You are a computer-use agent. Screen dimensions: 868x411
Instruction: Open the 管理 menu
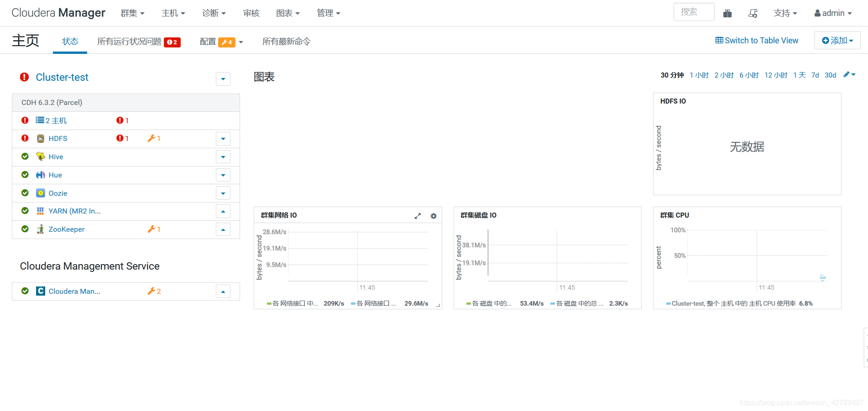click(x=329, y=13)
